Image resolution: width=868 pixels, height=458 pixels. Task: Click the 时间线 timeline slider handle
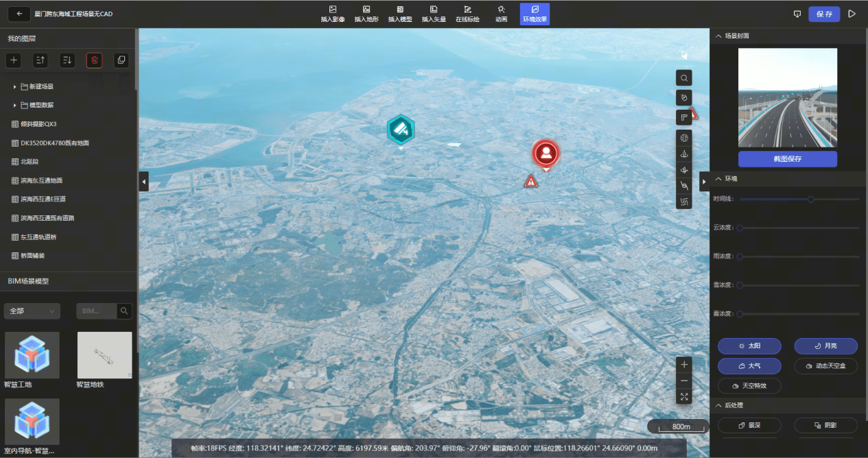click(x=810, y=199)
